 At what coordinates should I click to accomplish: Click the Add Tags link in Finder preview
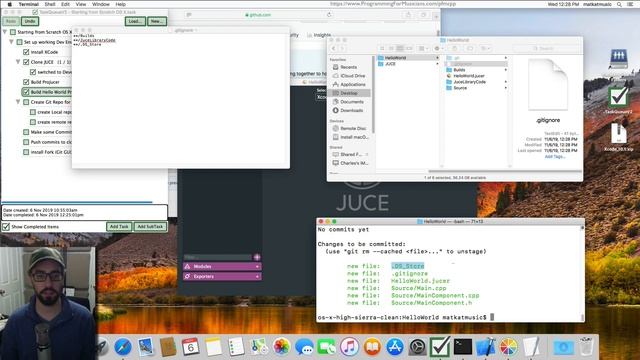pyautogui.click(x=555, y=156)
